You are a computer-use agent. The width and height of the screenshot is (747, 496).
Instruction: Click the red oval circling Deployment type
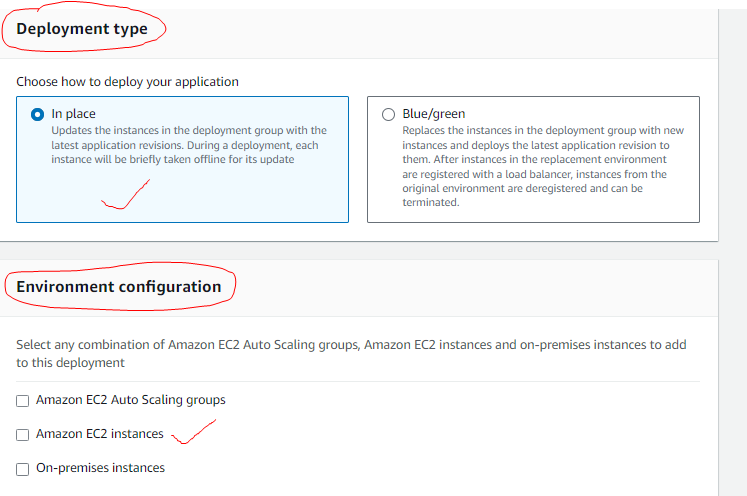click(x=84, y=27)
